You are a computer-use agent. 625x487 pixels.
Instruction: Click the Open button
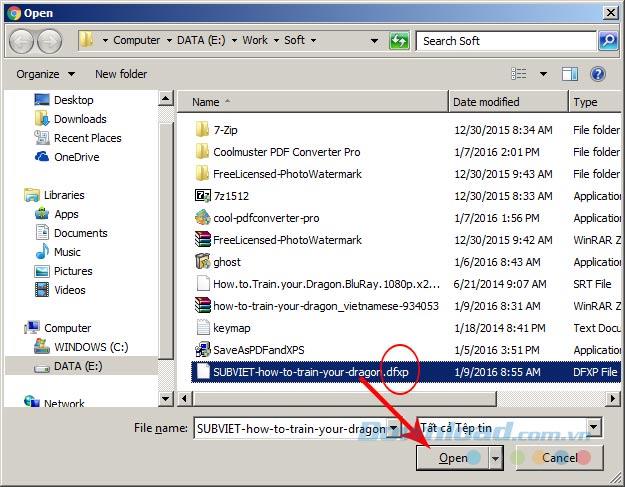coord(453,458)
